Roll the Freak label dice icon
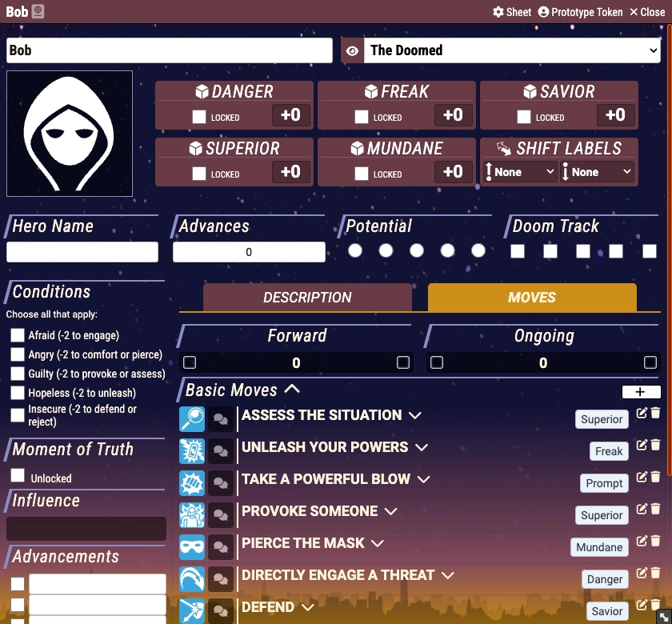The height and width of the screenshot is (624, 672). (x=371, y=91)
